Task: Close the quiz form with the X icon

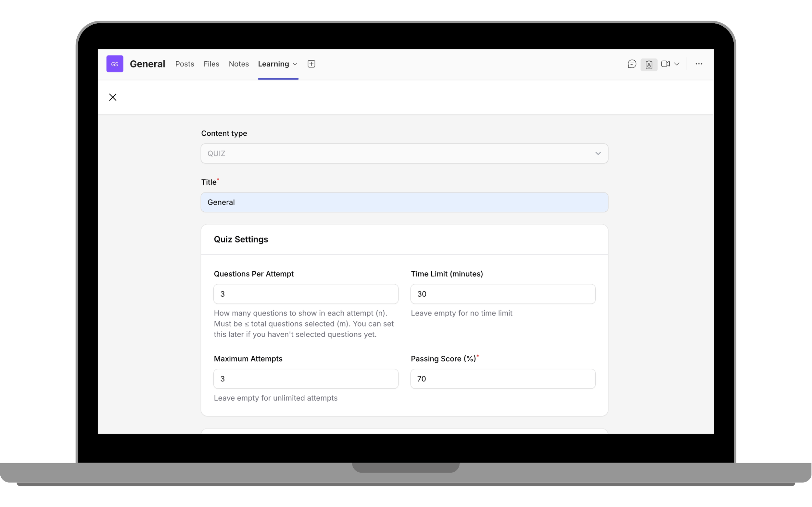Action: [113, 97]
